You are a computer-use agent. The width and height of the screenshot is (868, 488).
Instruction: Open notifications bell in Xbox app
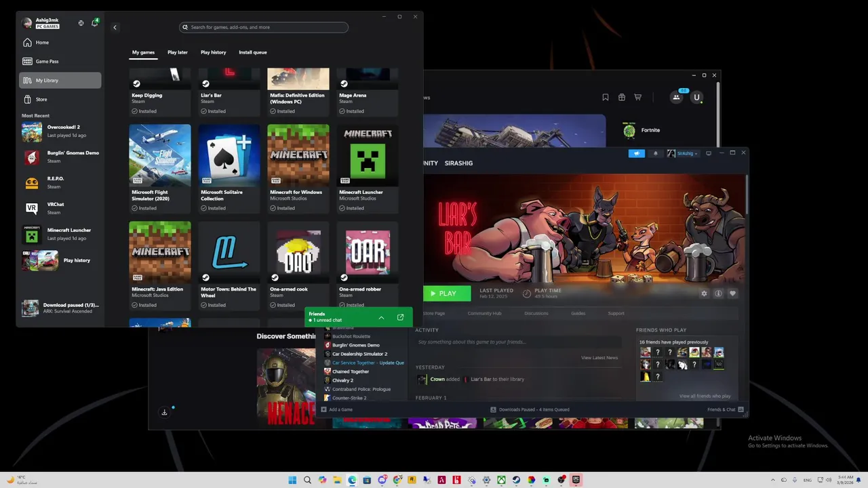tap(94, 23)
